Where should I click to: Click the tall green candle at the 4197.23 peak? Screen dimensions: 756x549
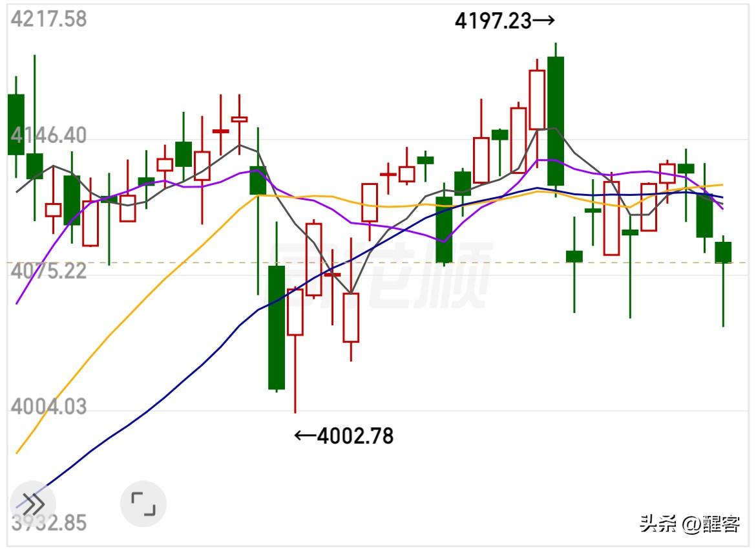tap(556, 120)
